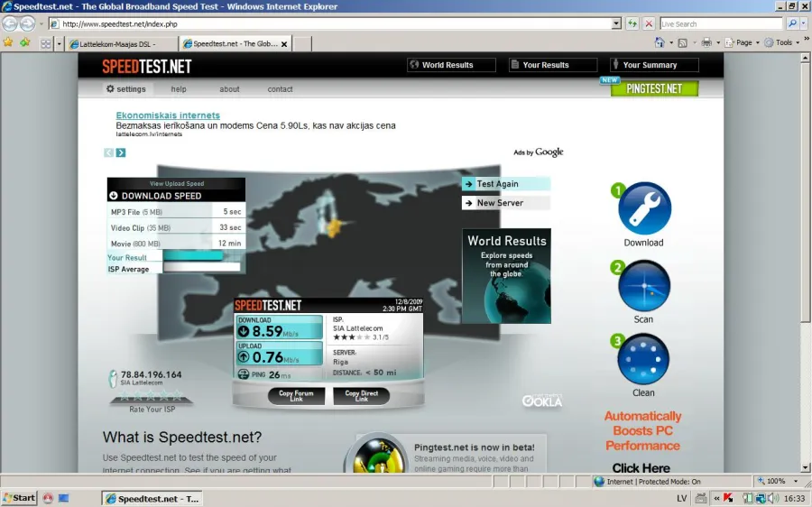Rate your ISP with the five stars
Viewport: 812px width, 507px height.
pos(151,396)
